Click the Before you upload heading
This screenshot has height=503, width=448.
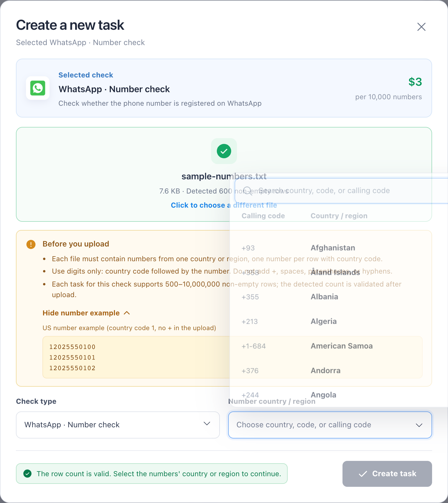pos(76,244)
